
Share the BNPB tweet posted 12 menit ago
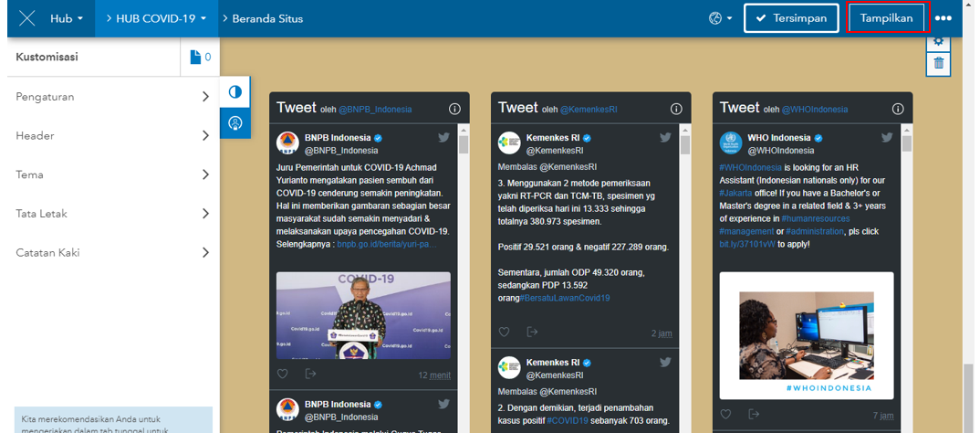(x=310, y=374)
